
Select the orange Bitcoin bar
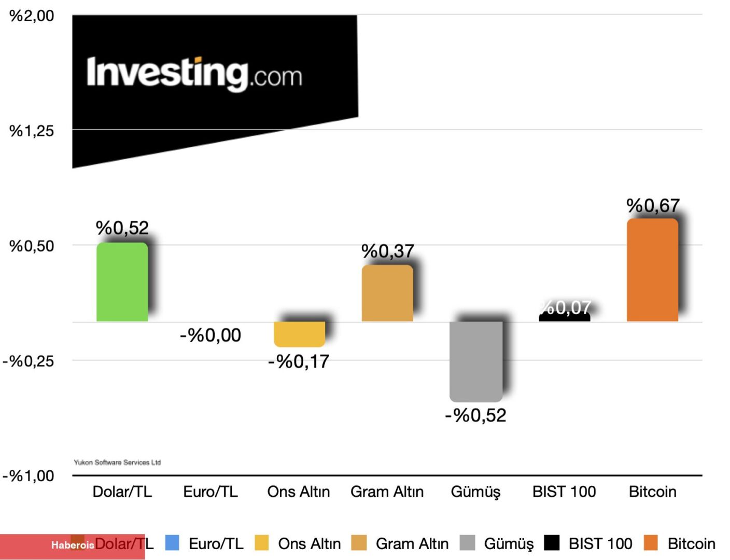click(x=652, y=271)
